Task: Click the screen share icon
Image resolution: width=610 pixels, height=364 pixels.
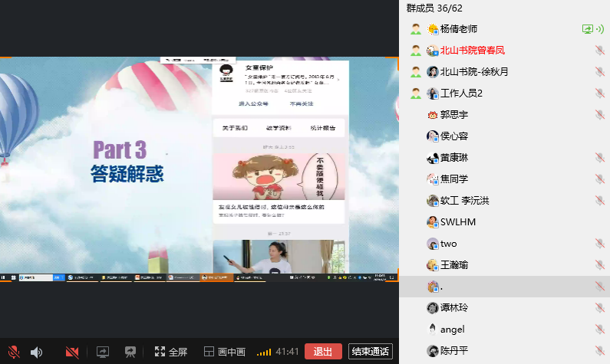Action: click(x=103, y=352)
